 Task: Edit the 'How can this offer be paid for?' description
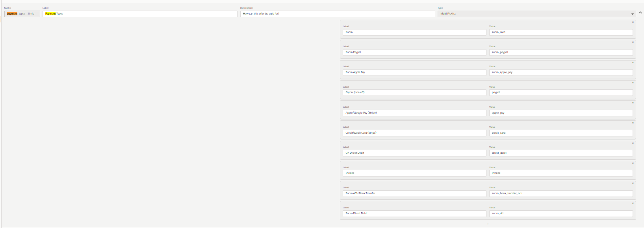point(338,14)
